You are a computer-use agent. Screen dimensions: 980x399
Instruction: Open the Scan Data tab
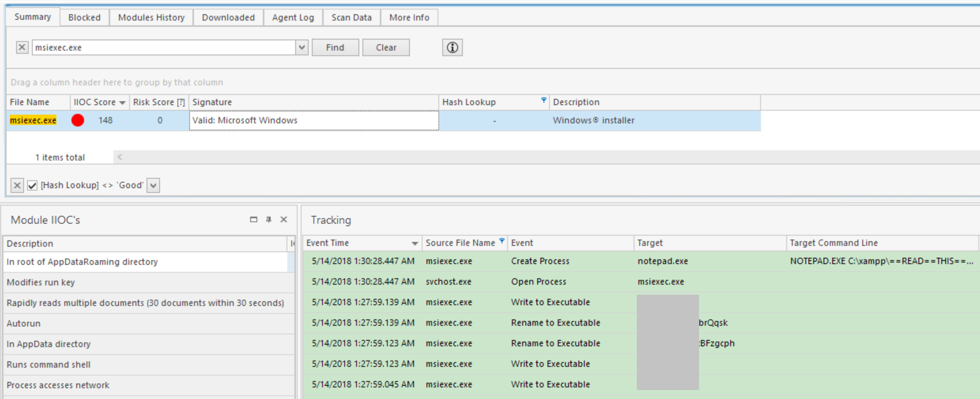tap(351, 17)
